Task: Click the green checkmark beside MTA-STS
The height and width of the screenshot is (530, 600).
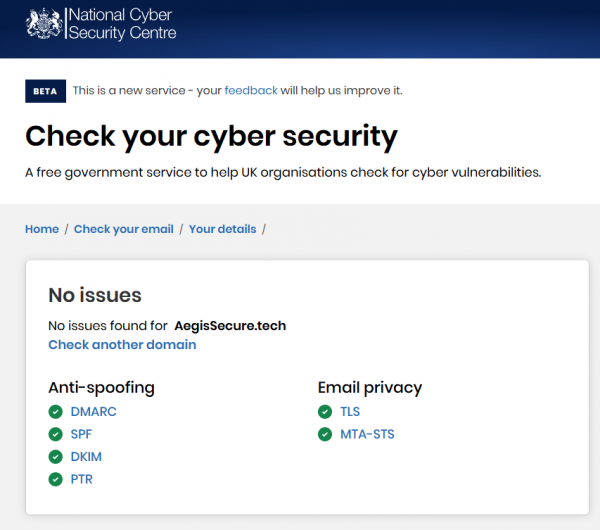Action: (325, 434)
